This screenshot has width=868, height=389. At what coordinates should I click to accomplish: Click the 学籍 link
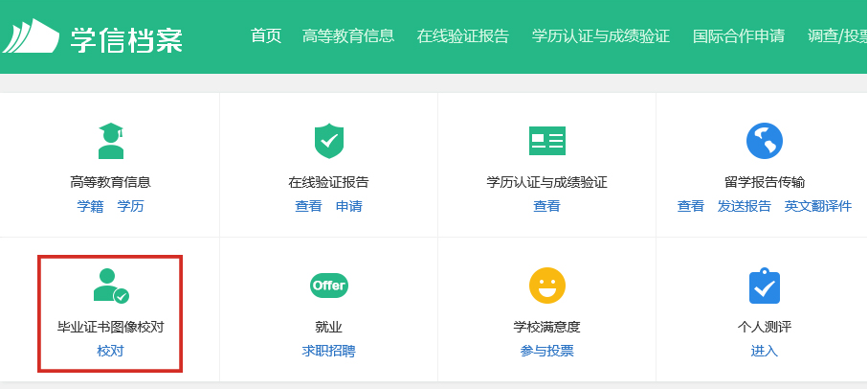pyautogui.click(x=90, y=206)
